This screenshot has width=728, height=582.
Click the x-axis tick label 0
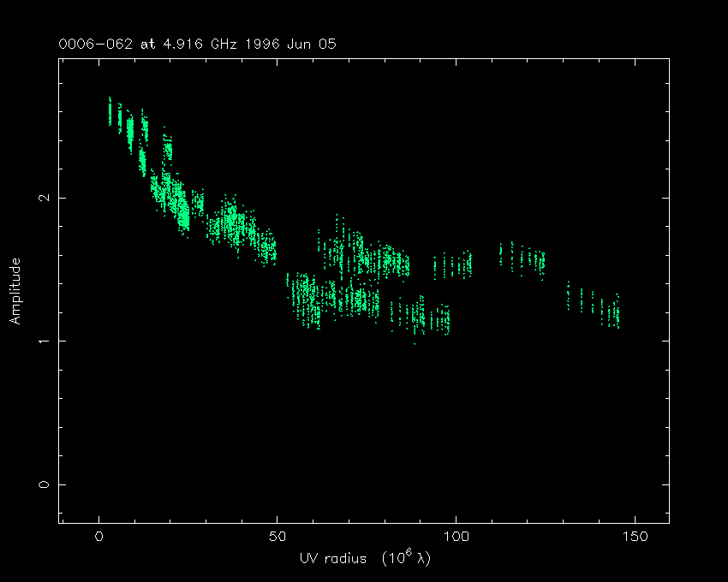[99, 537]
